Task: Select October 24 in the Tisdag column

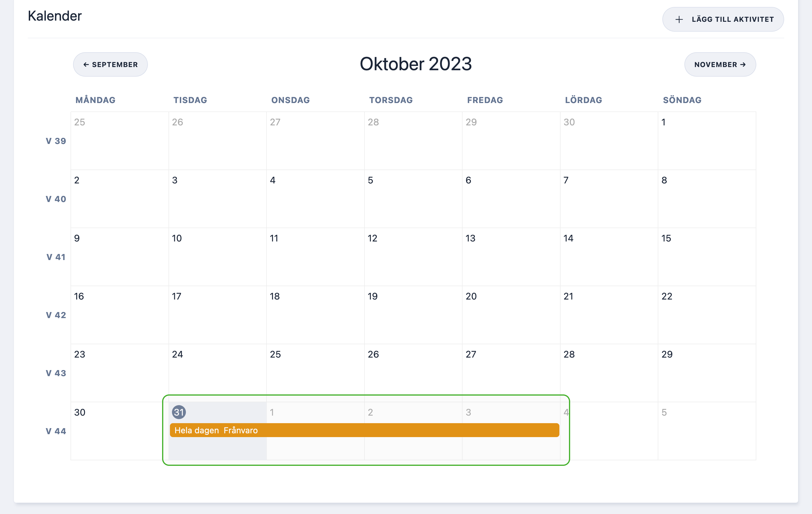Action: click(217, 373)
